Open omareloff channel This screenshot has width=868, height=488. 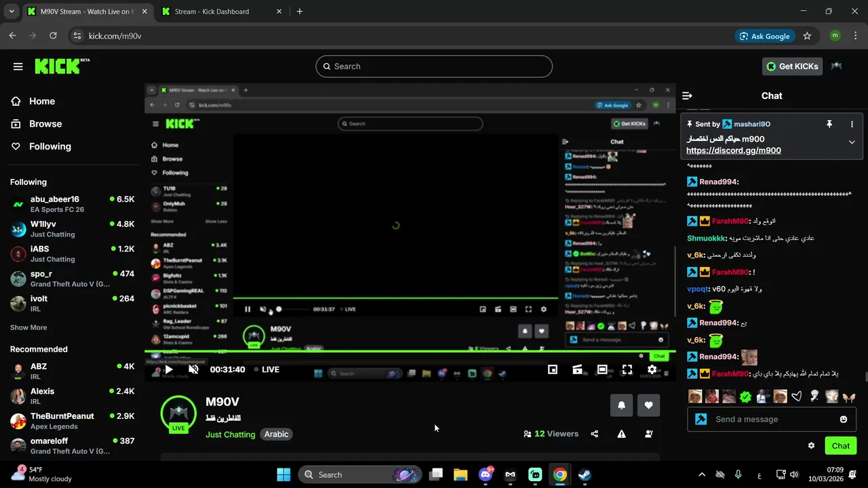73,445
